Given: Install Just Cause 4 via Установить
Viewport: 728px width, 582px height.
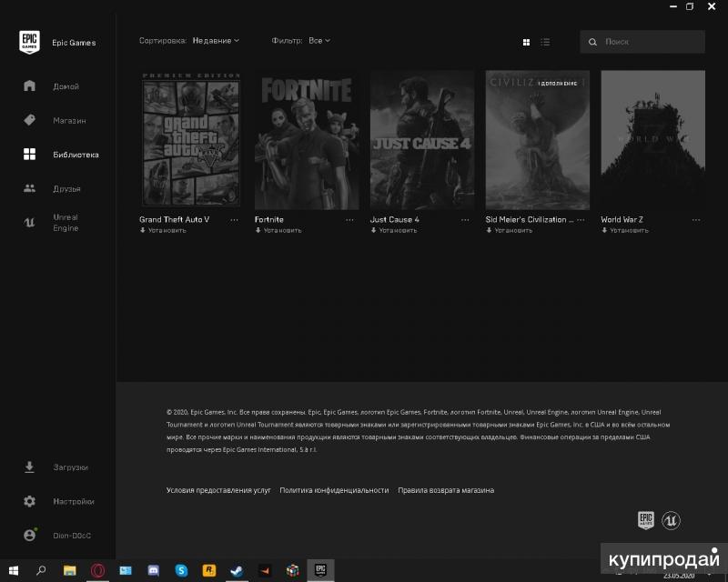Looking at the screenshot, I should 394,230.
